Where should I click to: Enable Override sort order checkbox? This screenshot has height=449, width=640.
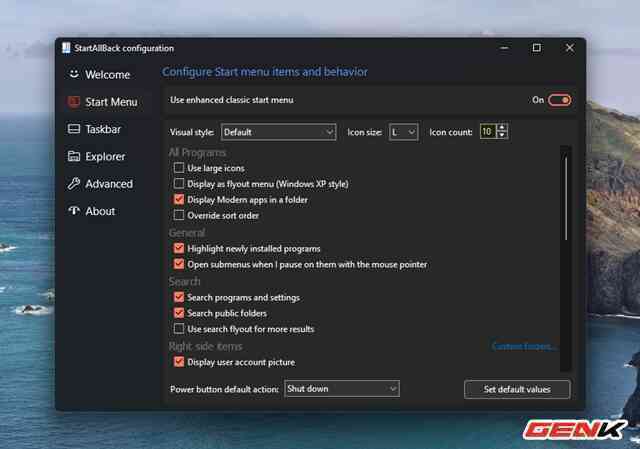[x=179, y=215]
